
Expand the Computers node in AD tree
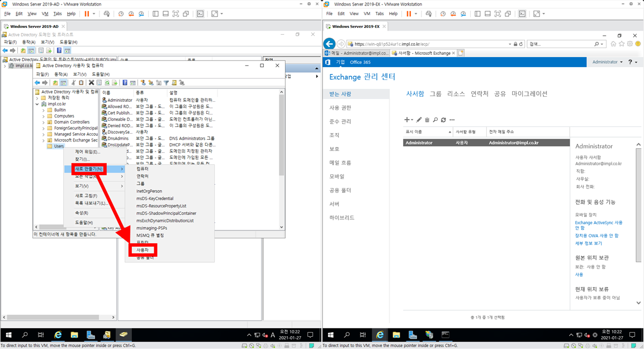coord(44,116)
